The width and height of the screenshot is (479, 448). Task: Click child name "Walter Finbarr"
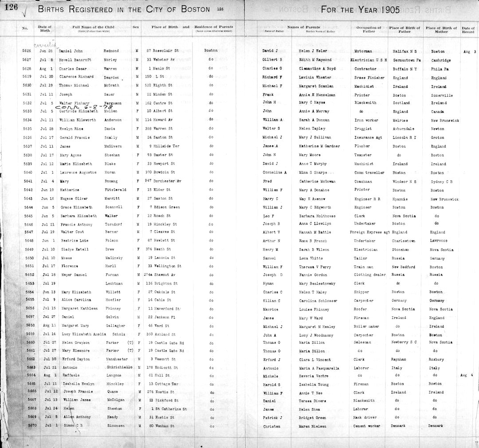click(75, 103)
